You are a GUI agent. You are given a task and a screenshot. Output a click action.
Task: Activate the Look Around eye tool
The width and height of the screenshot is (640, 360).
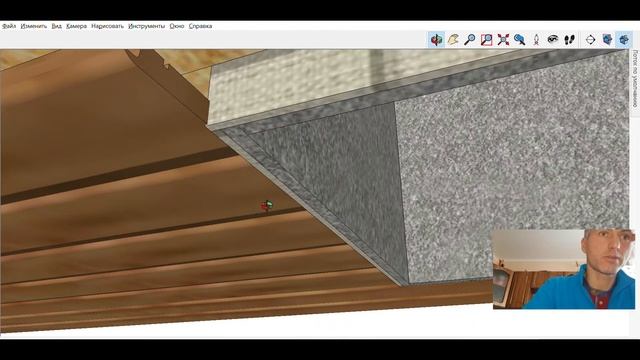[x=553, y=40]
